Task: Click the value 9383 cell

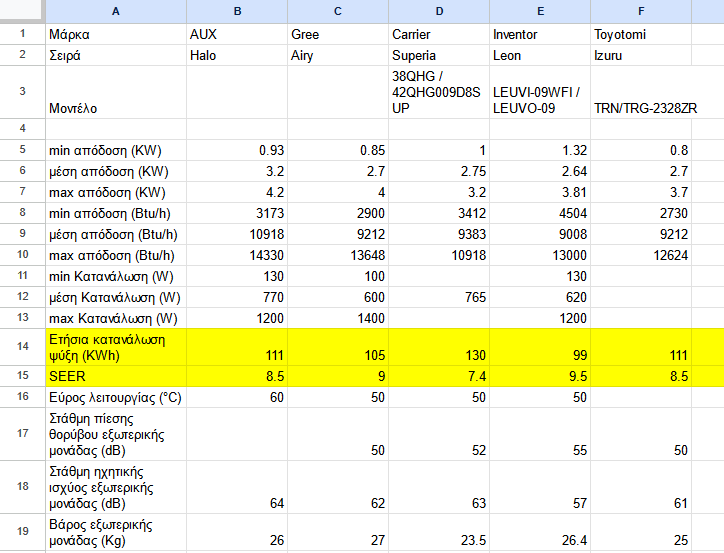Action: click(439, 234)
